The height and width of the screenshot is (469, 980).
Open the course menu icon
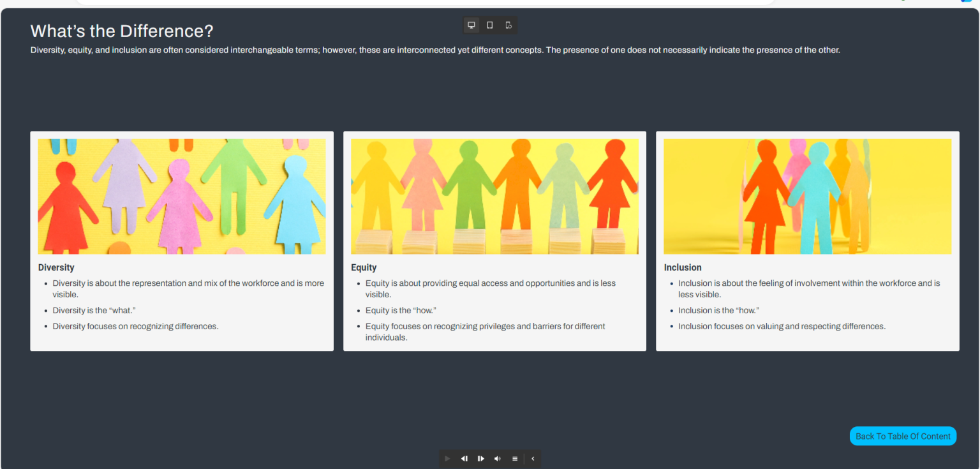click(514, 458)
